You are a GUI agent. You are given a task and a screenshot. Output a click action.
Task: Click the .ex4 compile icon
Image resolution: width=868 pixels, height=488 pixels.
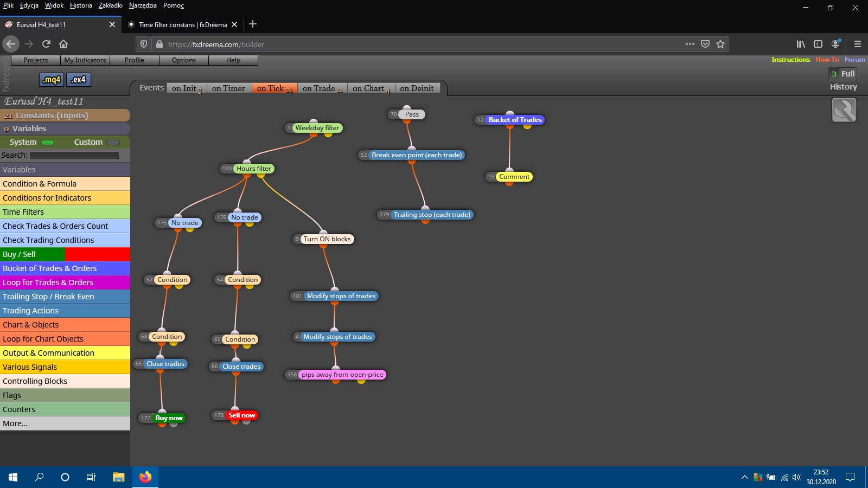(79, 80)
